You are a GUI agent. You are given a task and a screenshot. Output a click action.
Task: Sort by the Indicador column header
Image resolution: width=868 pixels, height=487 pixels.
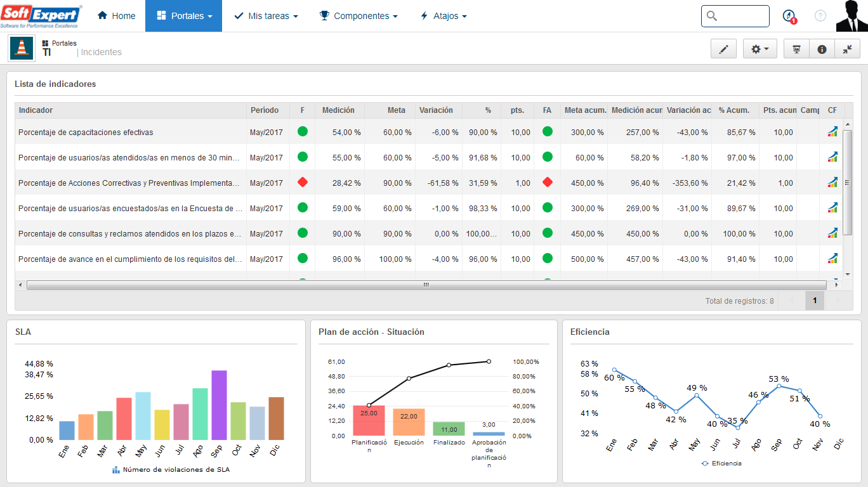click(131, 110)
